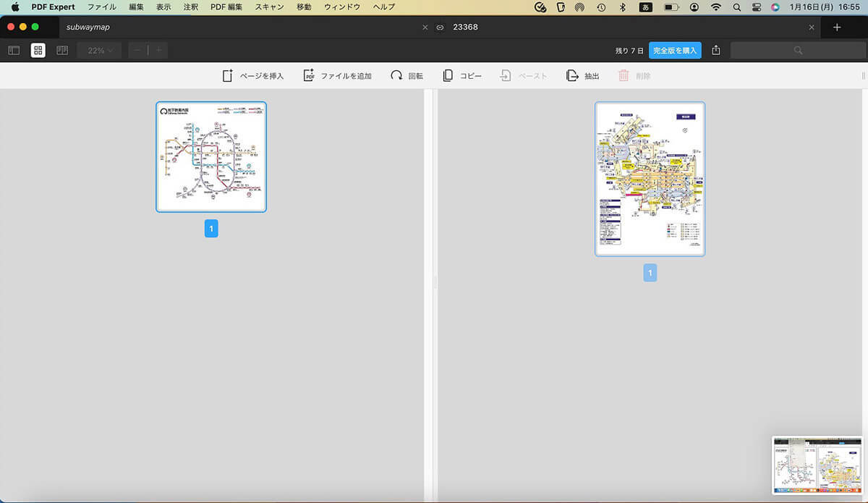The image size is (868, 503).
Task: Click the ペースト (paste) toolbar button
Action: 523,76
